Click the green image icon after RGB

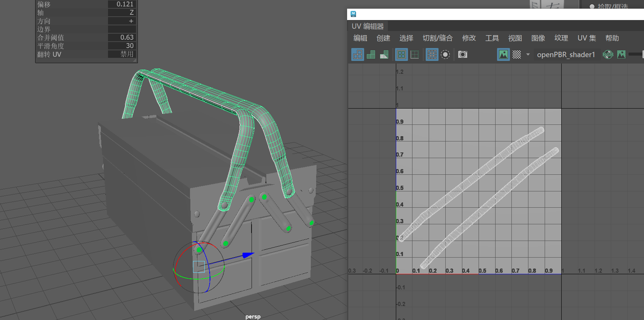click(x=621, y=54)
